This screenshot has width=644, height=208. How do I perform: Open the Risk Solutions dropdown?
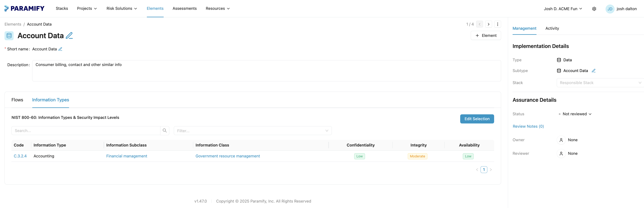tap(121, 8)
